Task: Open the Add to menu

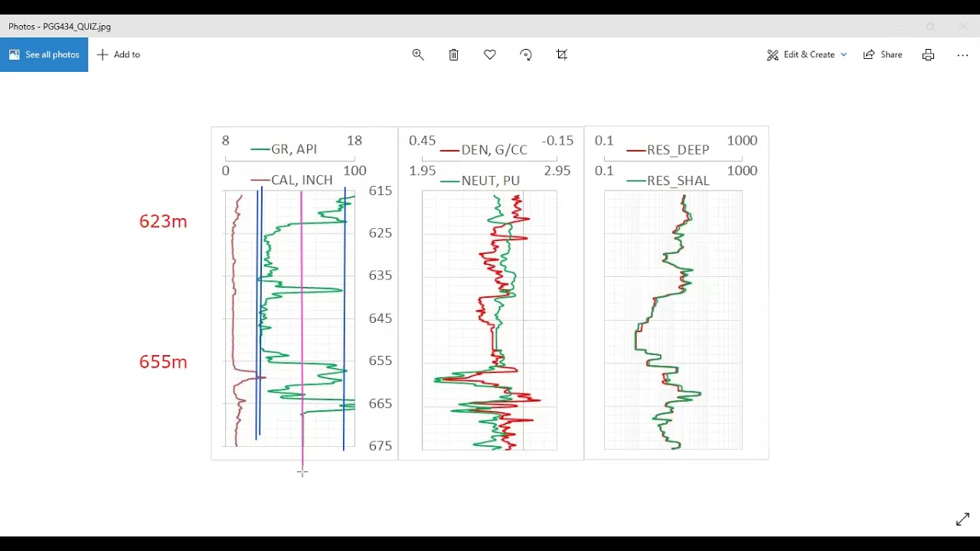Action: [x=119, y=54]
